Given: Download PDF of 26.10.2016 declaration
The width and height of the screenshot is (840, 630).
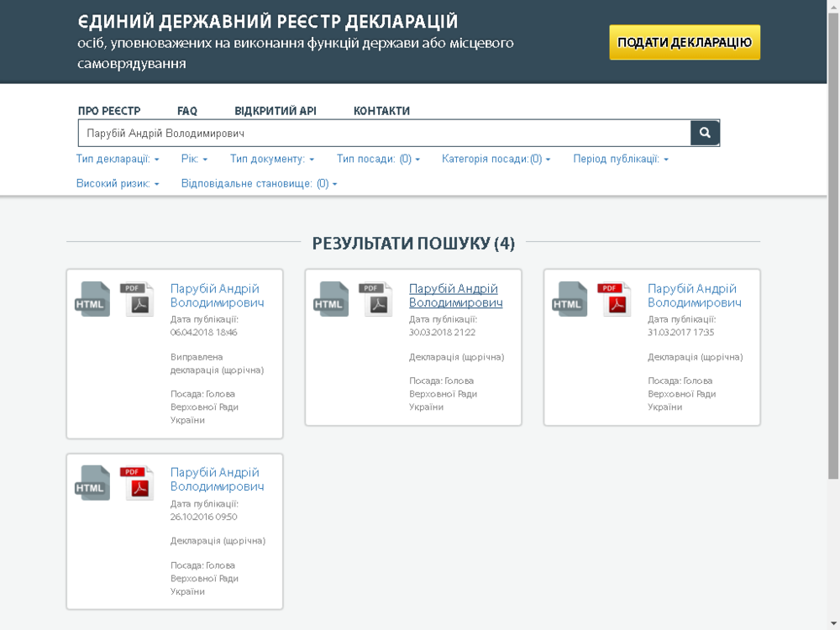Looking at the screenshot, I should tap(139, 484).
